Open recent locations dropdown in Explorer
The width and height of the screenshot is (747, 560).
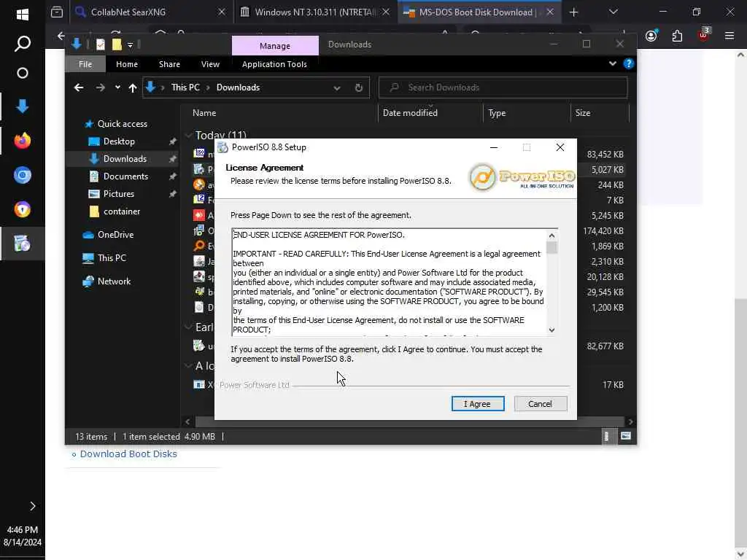coord(117,87)
